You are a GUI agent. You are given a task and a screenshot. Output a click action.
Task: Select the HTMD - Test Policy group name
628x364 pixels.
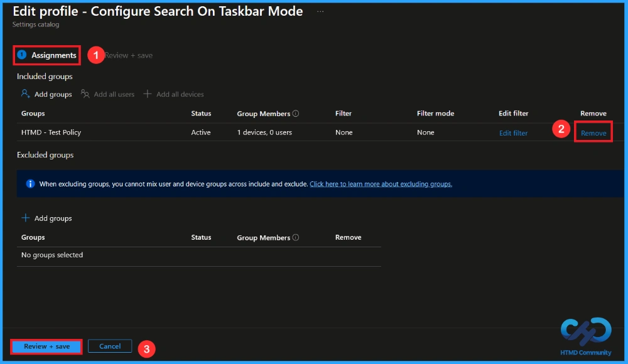(x=51, y=132)
